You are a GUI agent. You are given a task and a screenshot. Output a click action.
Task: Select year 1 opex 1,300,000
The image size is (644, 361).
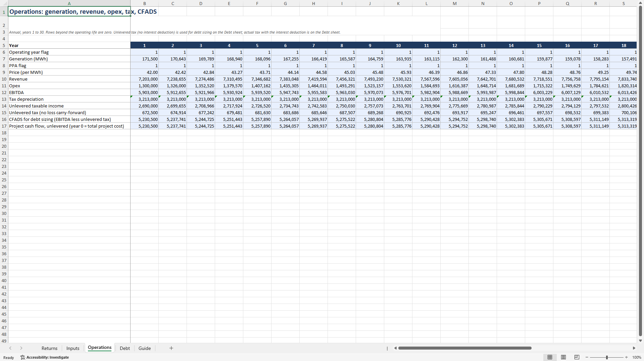(x=145, y=86)
